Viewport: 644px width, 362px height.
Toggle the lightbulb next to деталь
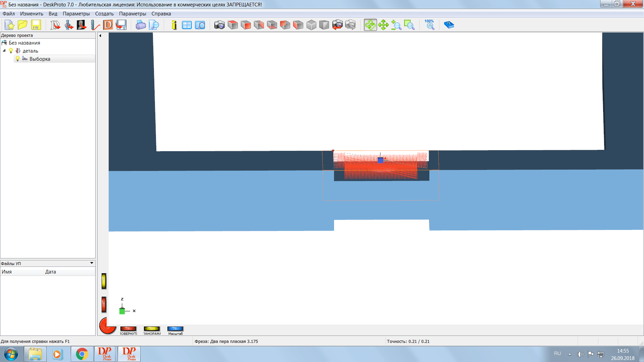pyautogui.click(x=11, y=51)
